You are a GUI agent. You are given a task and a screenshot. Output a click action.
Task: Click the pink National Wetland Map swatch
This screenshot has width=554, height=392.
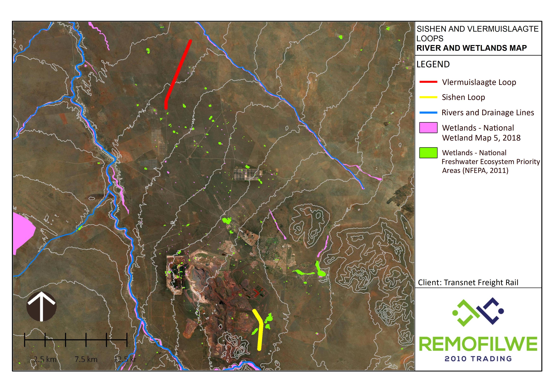(428, 128)
